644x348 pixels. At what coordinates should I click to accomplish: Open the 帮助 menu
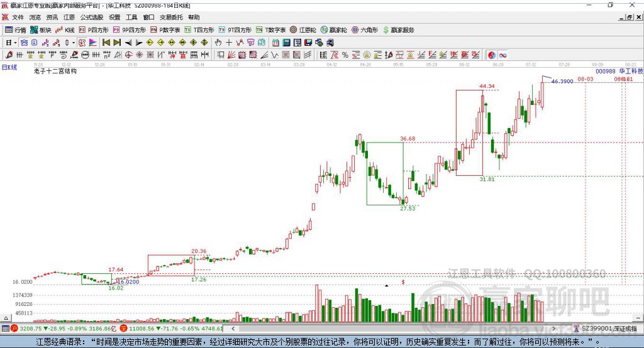[194, 17]
